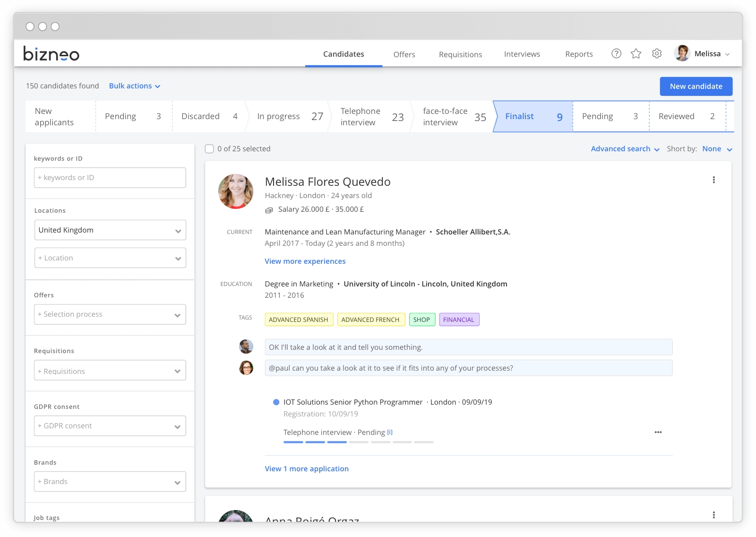Image resolution: width=756 pixels, height=537 pixels.
Task: Expand the GDPR consent dropdown
Action: (110, 426)
